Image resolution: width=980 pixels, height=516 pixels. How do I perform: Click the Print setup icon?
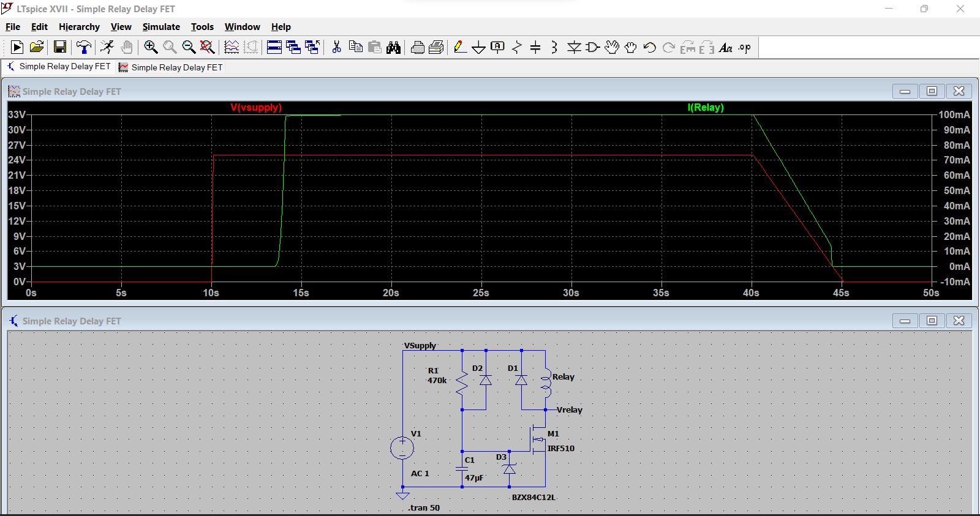[437, 47]
